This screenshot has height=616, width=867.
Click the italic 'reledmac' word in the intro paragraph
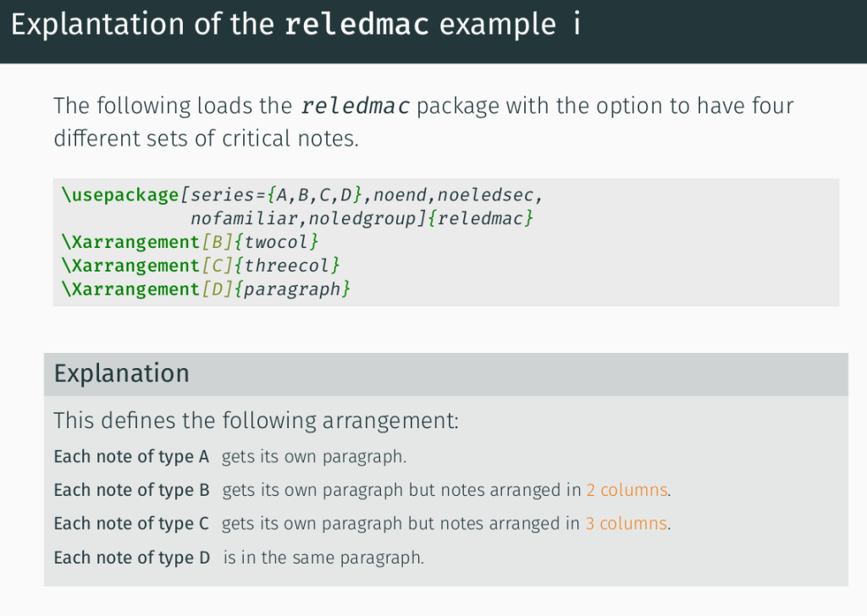pyautogui.click(x=356, y=107)
